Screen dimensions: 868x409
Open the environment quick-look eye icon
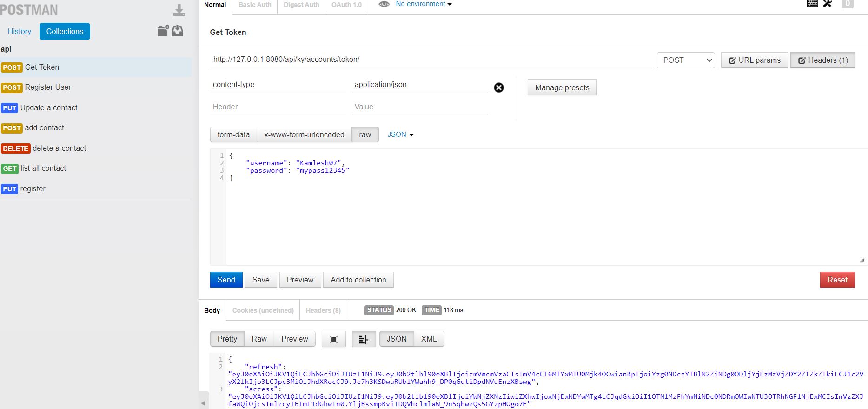[384, 4]
